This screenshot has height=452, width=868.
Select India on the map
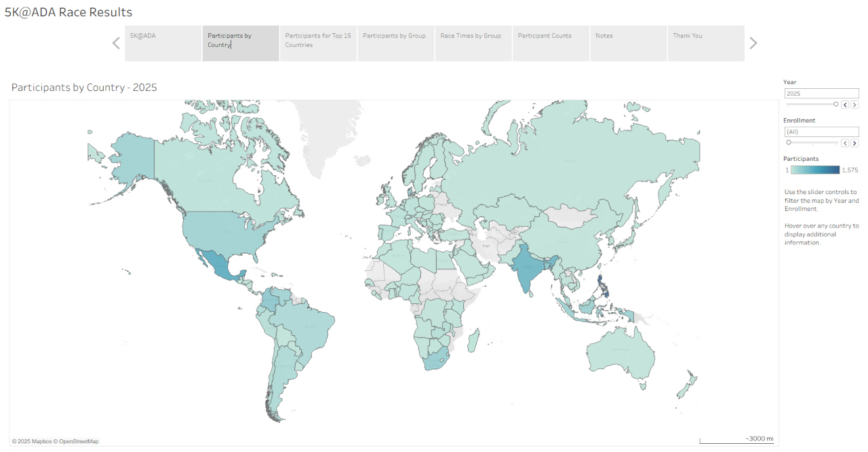click(526, 268)
